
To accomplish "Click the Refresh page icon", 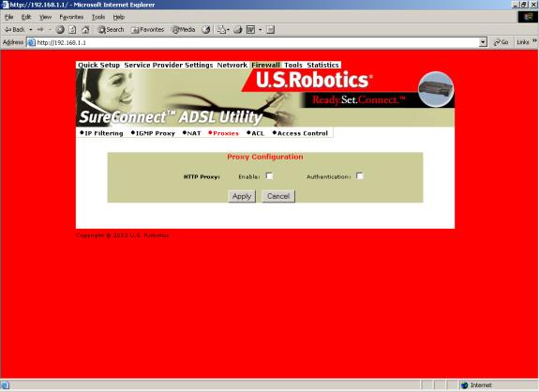I will point(72,30).
